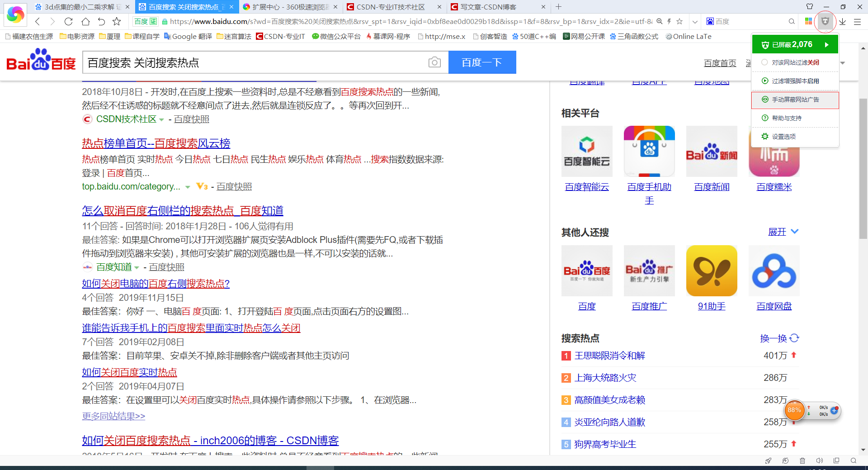Go to home page via house icon

click(85, 21)
